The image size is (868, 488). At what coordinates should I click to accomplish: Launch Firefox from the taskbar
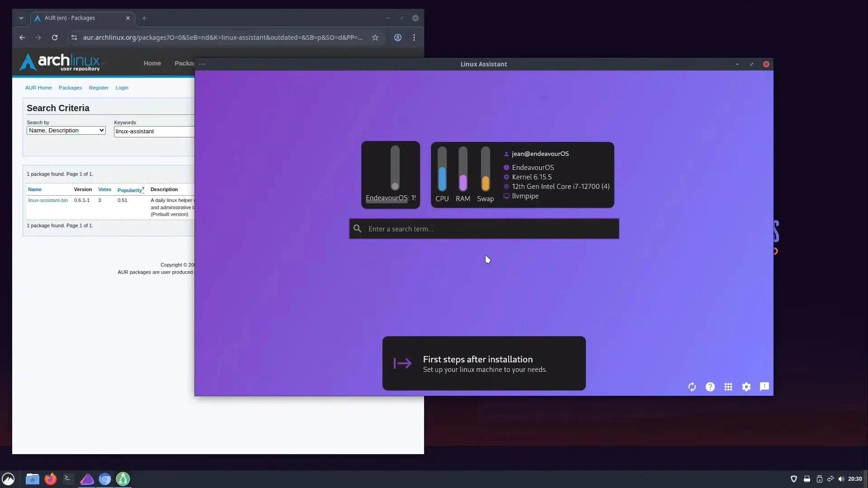(51, 479)
